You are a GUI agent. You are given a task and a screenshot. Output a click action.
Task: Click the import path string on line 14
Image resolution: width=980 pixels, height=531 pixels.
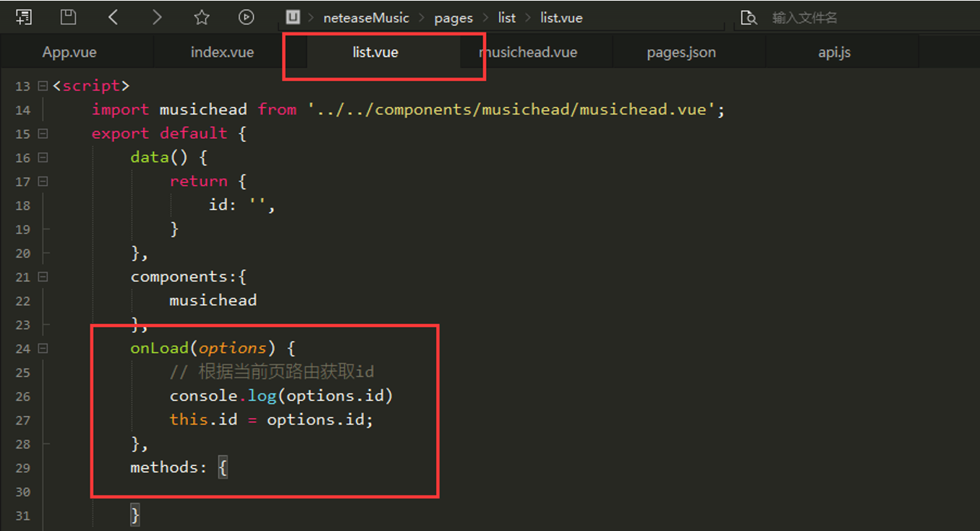[512, 110]
